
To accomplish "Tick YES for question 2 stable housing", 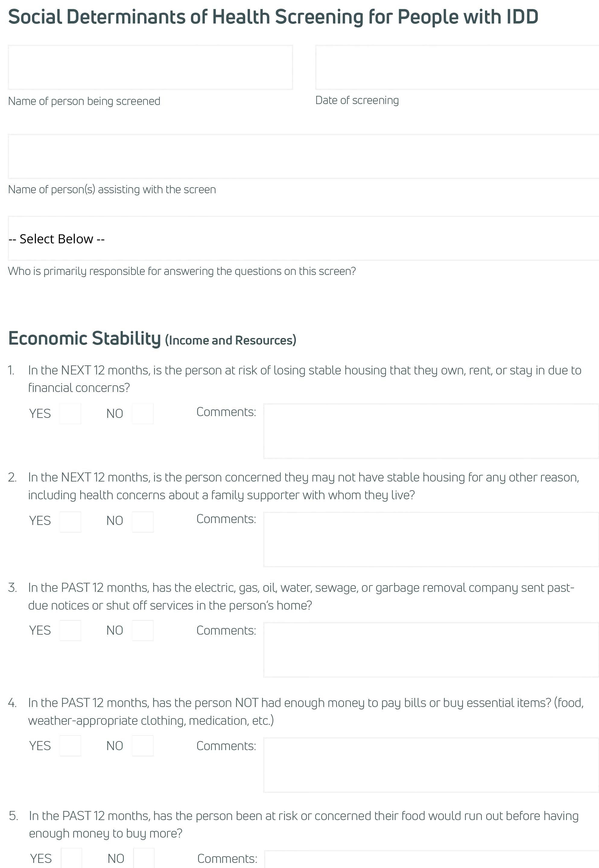I will click(70, 521).
